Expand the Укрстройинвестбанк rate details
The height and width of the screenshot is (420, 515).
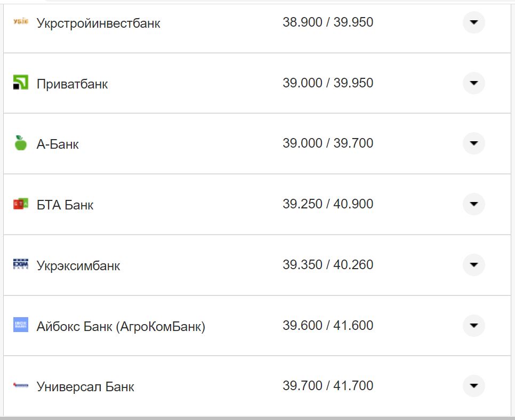click(x=473, y=22)
